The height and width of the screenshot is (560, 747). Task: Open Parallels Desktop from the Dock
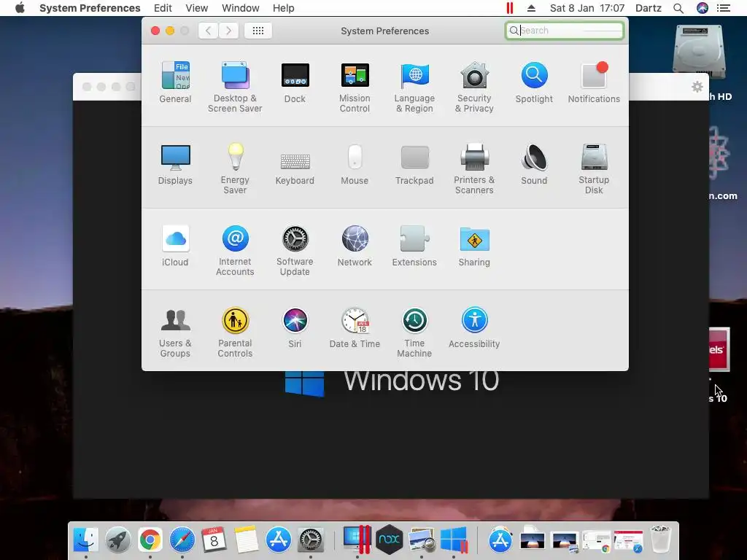(357, 540)
